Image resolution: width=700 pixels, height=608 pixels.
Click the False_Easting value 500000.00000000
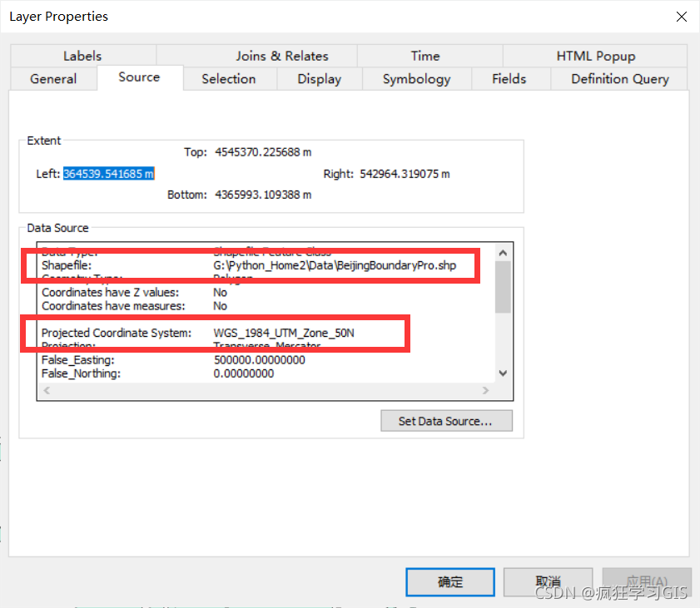tap(260, 360)
